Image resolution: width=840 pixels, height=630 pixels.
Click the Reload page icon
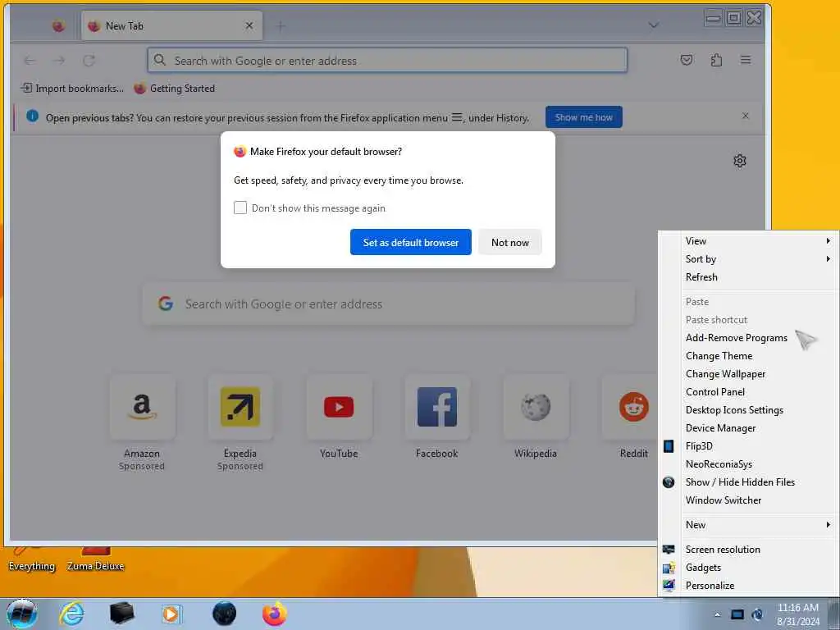[89, 61]
